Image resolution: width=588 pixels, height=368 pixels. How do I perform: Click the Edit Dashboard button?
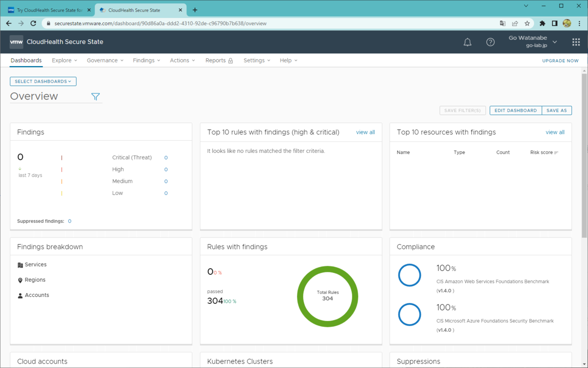click(515, 110)
